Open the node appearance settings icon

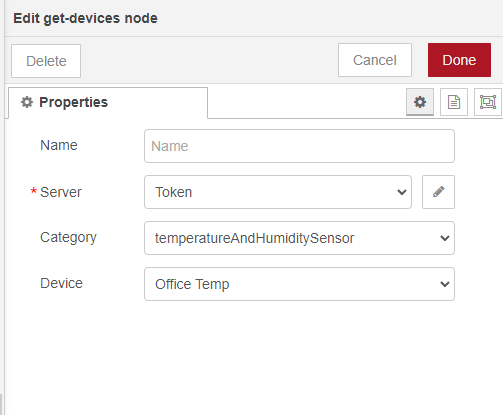[488, 102]
